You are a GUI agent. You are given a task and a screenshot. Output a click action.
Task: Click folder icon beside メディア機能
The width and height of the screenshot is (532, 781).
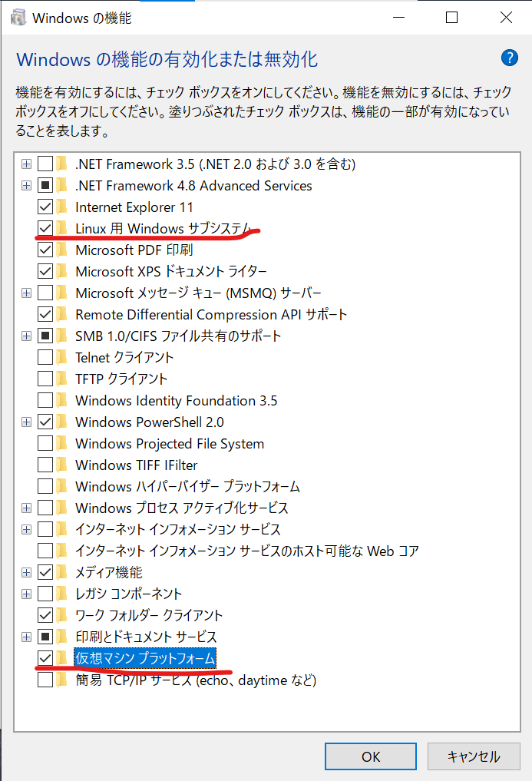(61, 572)
